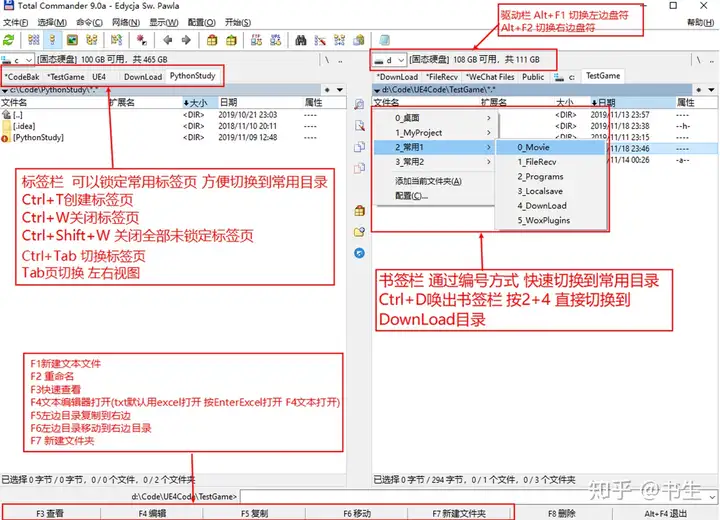Click the F7 新建文件夹 button
Screen dimensions: 720x520
tap(459, 514)
